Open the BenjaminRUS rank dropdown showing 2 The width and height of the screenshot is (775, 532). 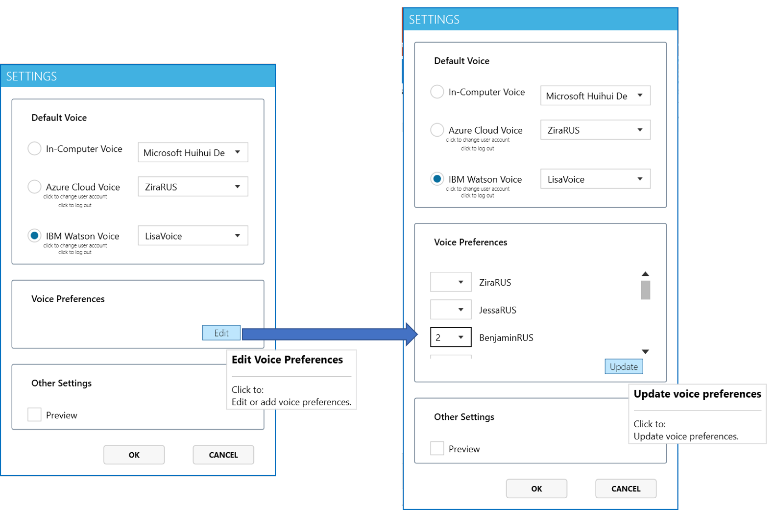pyautogui.click(x=451, y=338)
